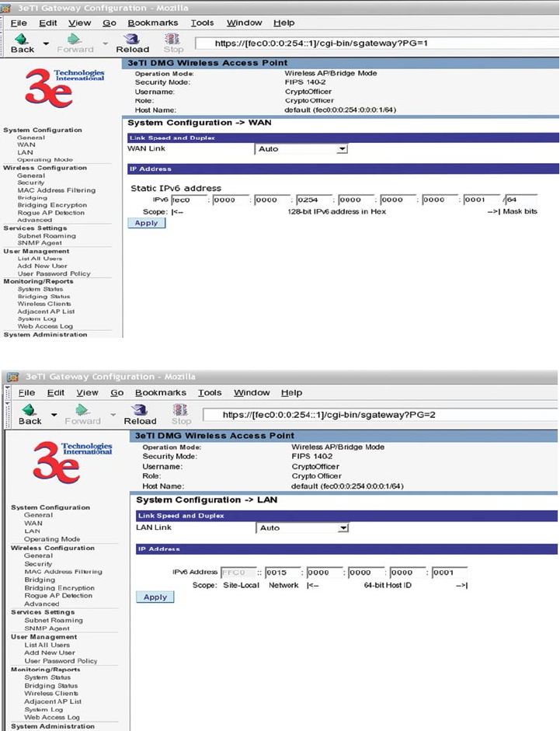Image resolution: width=560 pixels, height=731 pixels.
Task: Open Wireless Clients in bottom window sidebar
Action: pos(51,693)
